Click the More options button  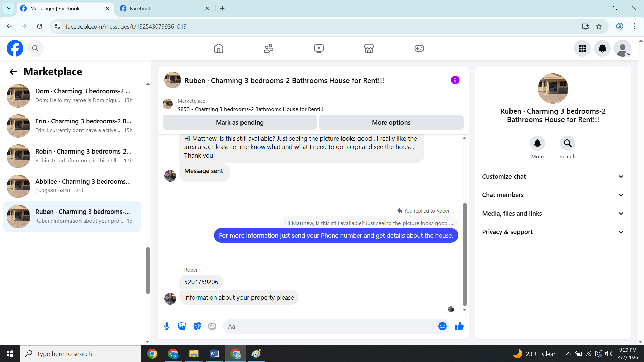point(391,122)
